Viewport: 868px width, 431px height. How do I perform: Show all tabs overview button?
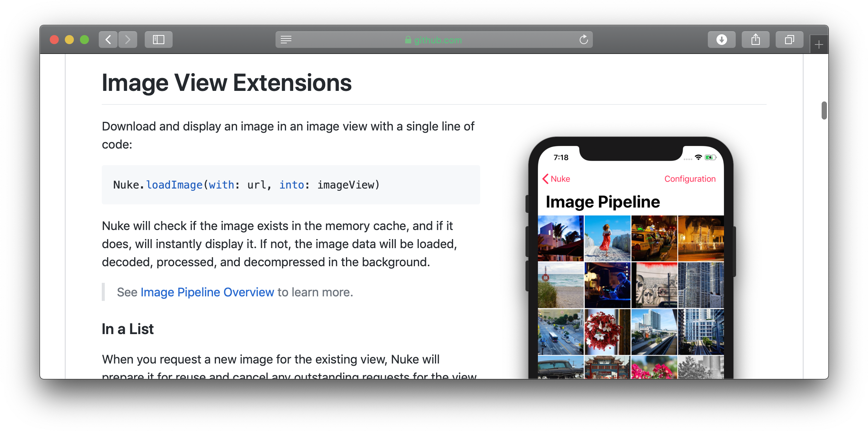point(789,40)
